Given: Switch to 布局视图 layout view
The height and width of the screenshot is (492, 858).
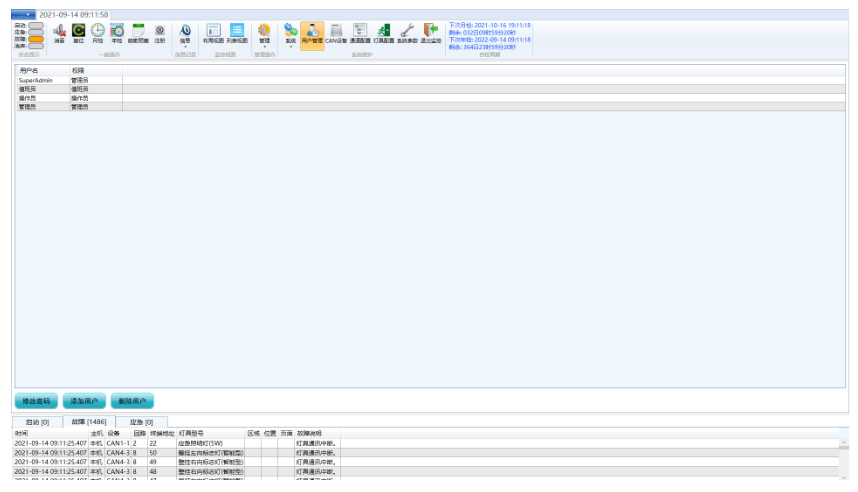Looking at the screenshot, I should pos(212,32).
